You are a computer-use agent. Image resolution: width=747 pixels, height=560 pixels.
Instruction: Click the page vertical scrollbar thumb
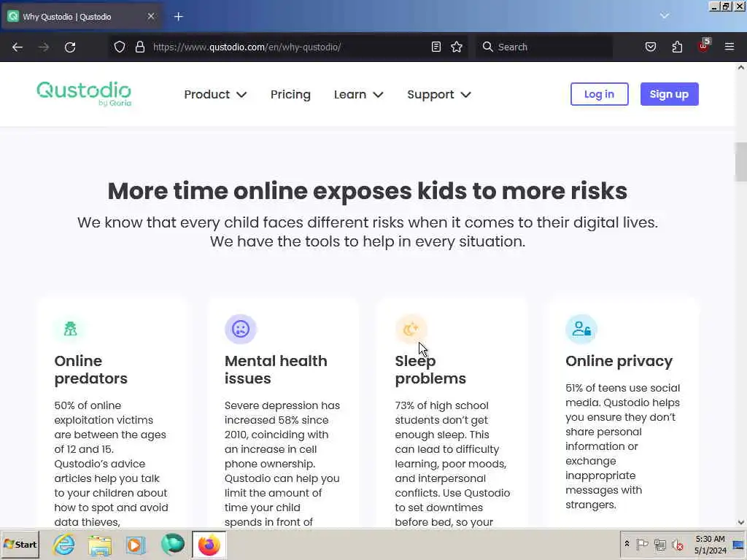point(741,162)
